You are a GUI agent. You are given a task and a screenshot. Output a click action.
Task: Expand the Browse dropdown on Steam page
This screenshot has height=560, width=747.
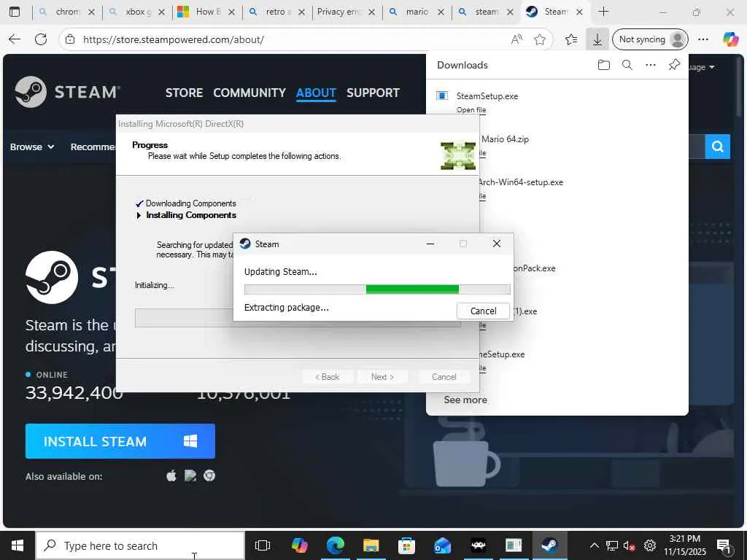coord(32,147)
